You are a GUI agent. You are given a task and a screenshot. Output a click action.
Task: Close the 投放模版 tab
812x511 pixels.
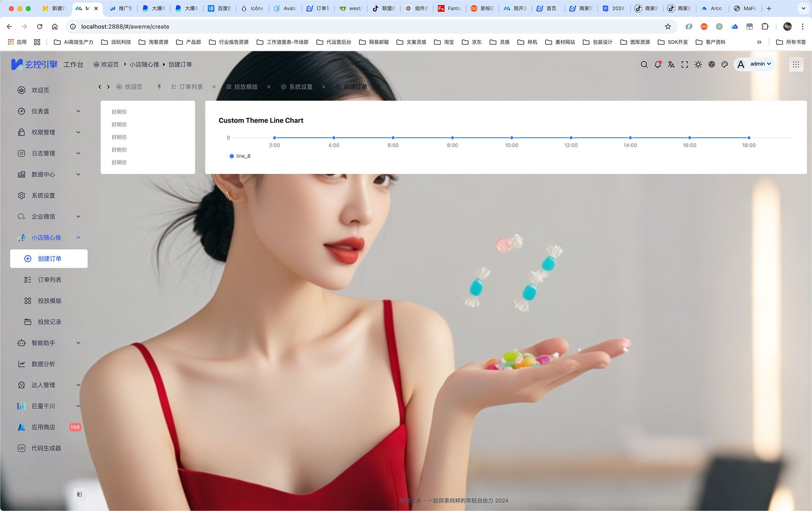269,87
